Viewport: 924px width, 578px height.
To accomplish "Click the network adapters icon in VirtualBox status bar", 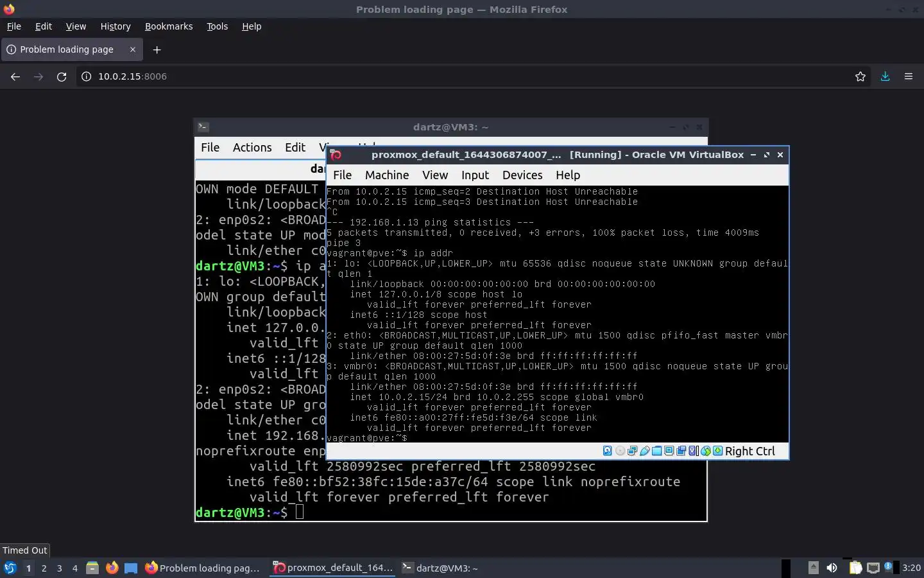I will coord(632,451).
